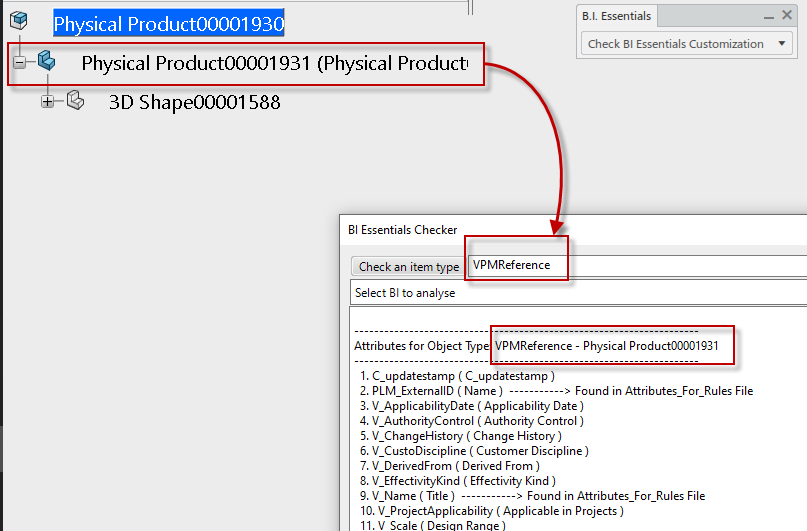Collapse the Physical Product00001931 tree node
The height and width of the screenshot is (531, 807).
(19, 62)
